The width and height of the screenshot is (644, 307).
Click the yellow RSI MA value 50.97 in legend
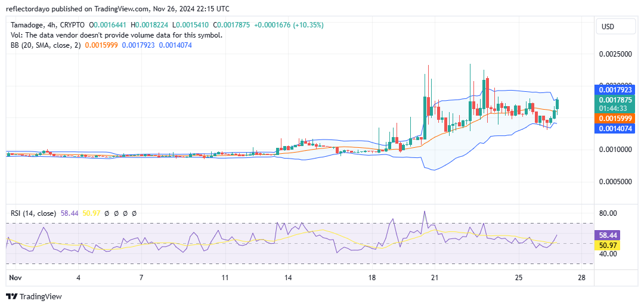tap(91, 213)
